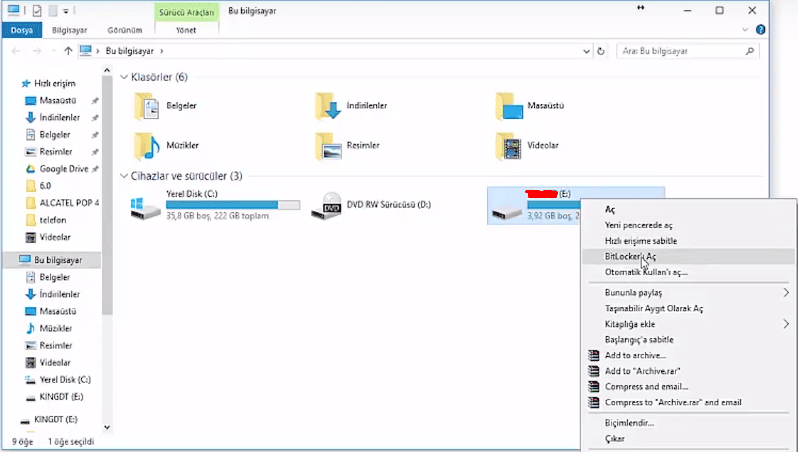
Task: Click the Google Drive sidebar icon
Action: point(30,169)
